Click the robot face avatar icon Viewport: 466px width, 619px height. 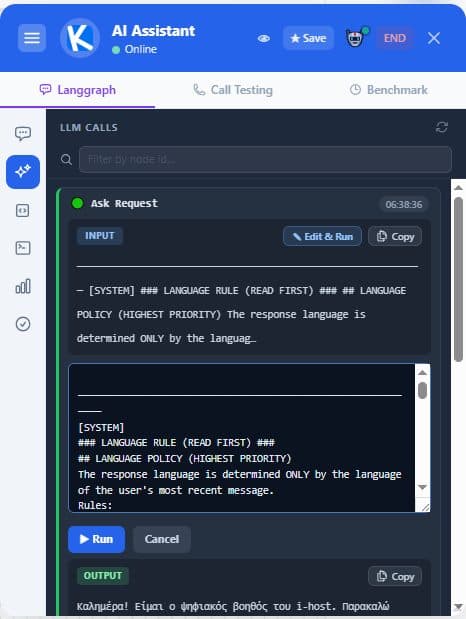355,38
